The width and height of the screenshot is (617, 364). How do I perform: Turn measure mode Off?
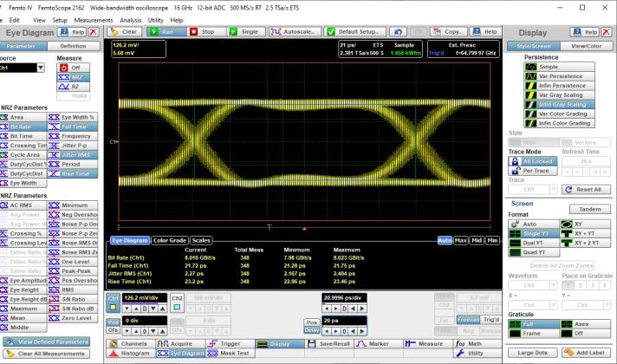coord(74,68)
